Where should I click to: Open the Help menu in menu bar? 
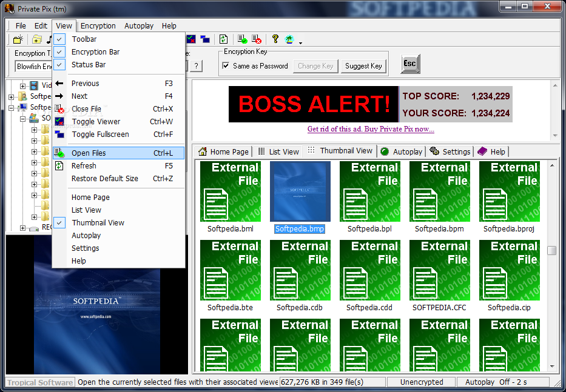point(169,25)
